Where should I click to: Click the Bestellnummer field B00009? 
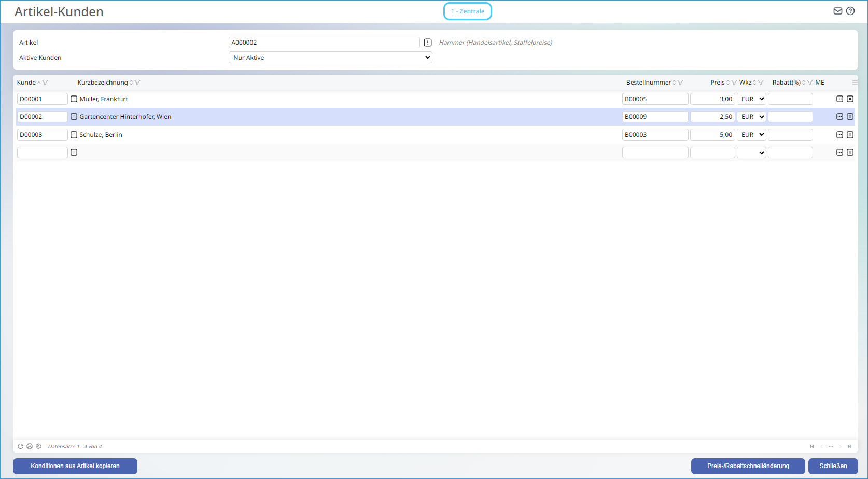(655, 117)
